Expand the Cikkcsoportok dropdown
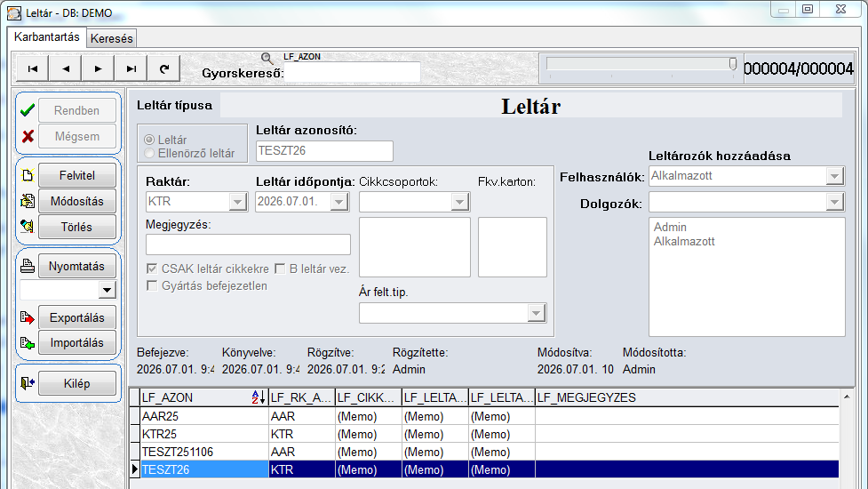 459,202
